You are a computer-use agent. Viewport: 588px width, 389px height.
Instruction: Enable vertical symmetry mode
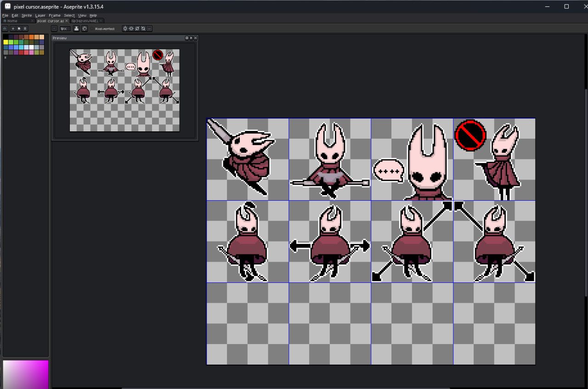click(x=131, y=28)
